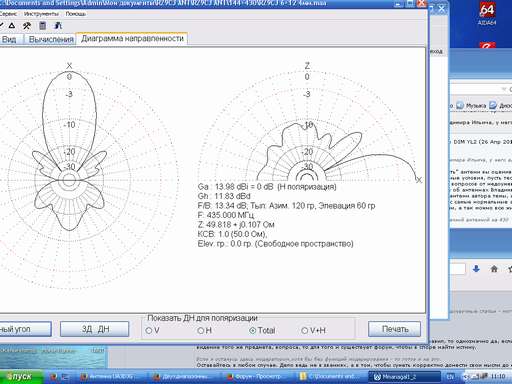The image size is (512, 384).
Task: Select the Total polarization radio button
Action: point(253,330)
